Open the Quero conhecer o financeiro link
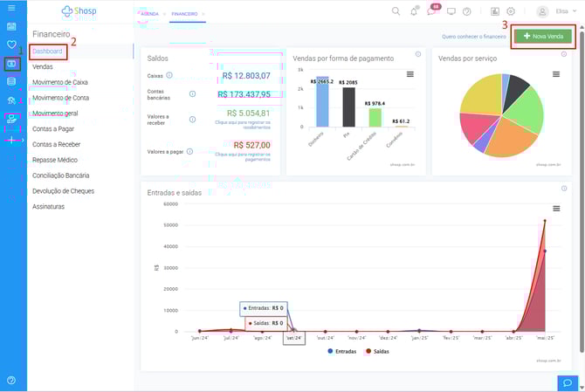The width and height of the screenshot is (585, 392). coord(473,37)
